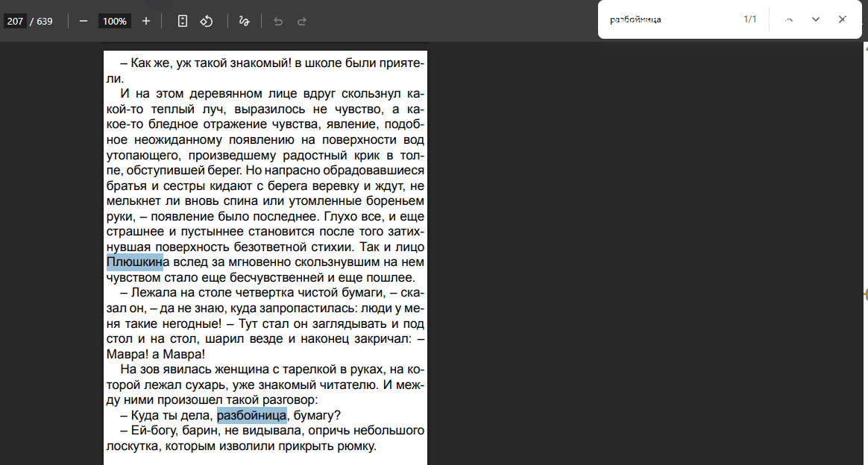Toggle drawing mode in the toolbar
The height and width of the screenshot is (465, 868).
243,21
